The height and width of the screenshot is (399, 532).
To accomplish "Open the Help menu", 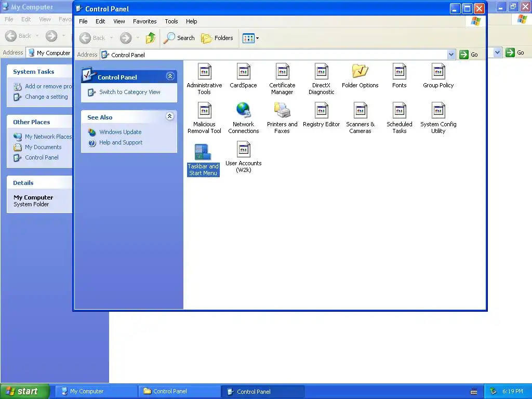I will point(191,21).
